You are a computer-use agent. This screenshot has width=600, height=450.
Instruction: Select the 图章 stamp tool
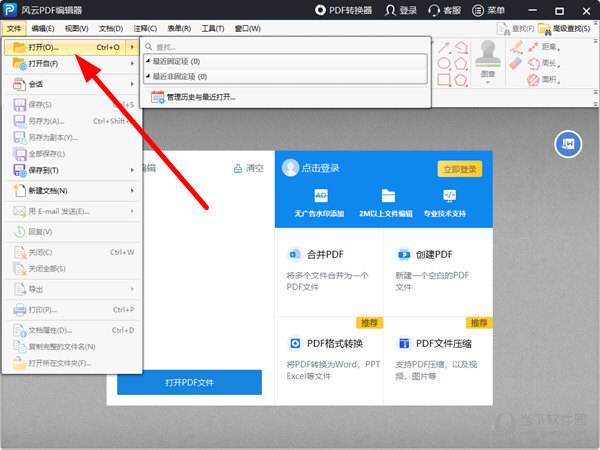click(488, 61)
